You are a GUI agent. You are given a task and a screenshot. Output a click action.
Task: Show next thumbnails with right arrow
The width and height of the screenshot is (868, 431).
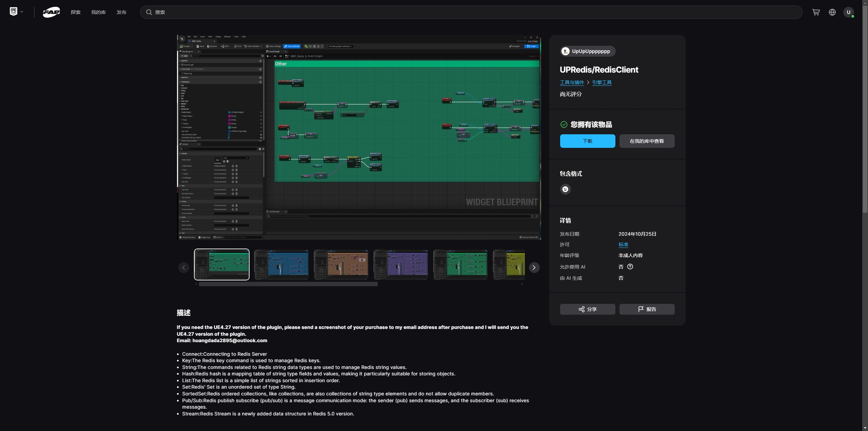[x=534, y=268]
